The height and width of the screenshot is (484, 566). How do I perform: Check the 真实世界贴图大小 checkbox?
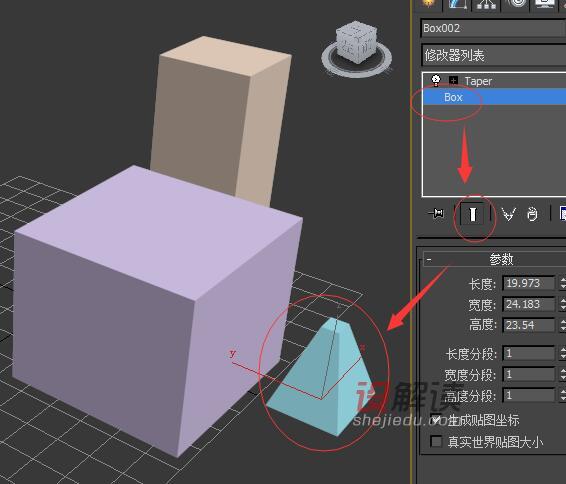pos(436,441)
